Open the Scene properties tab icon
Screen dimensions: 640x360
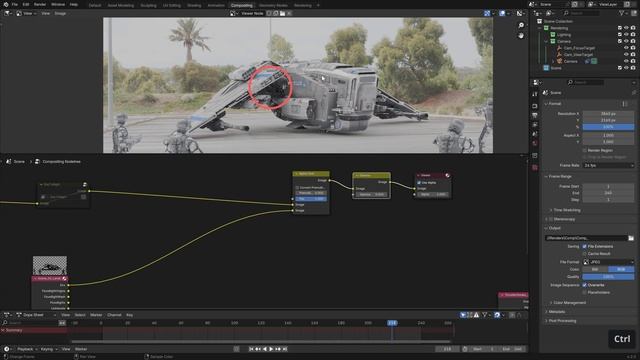click(535, 134)
